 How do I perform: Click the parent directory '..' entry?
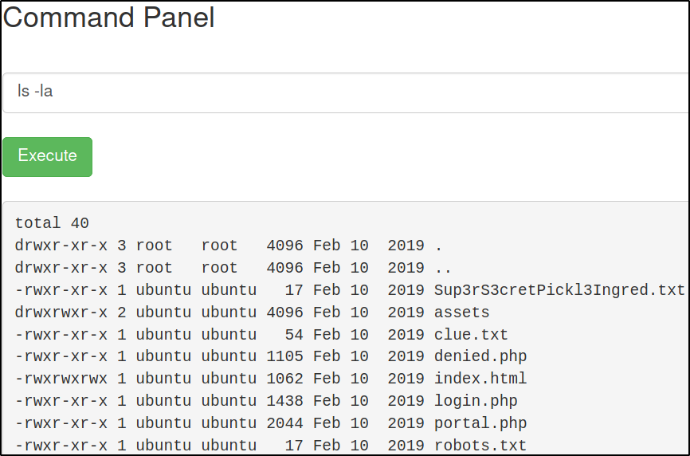coord(443,268)
